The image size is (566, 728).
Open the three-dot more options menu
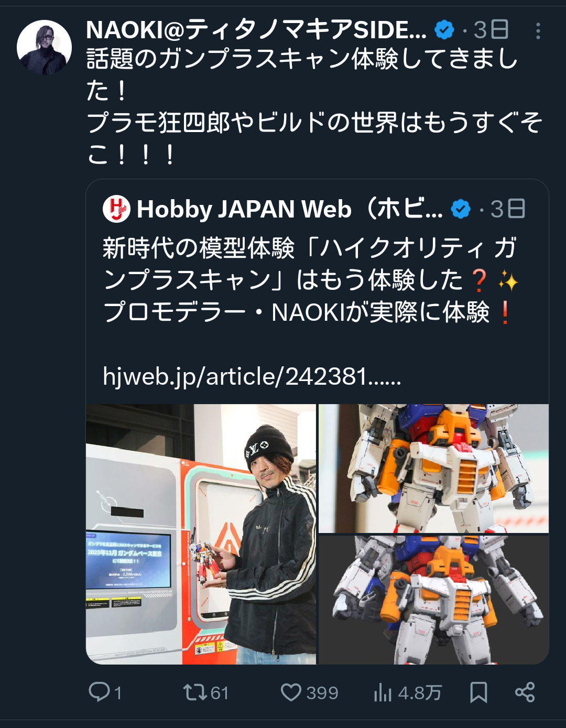[538, 31]
